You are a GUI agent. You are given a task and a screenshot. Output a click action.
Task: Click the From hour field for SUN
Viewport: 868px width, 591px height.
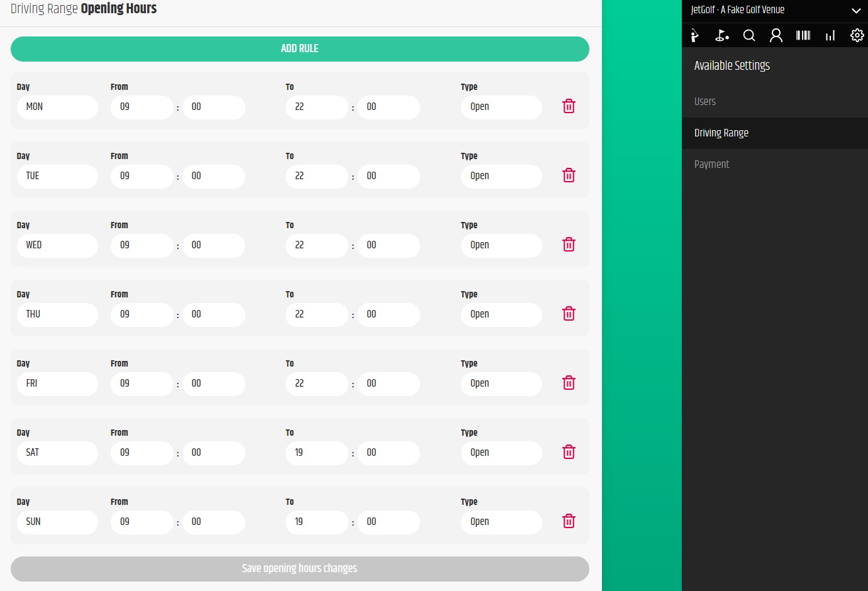[x=142, y=522]
